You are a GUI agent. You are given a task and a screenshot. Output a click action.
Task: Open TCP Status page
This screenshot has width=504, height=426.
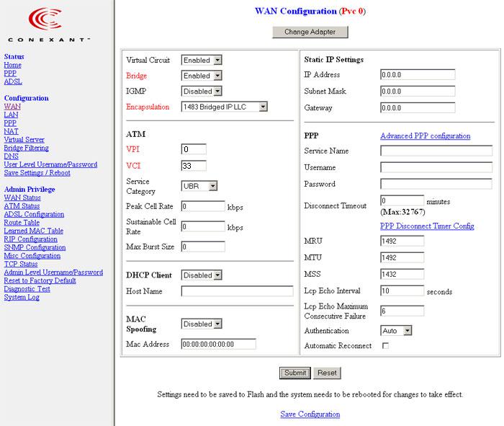[x=21, y=264]
